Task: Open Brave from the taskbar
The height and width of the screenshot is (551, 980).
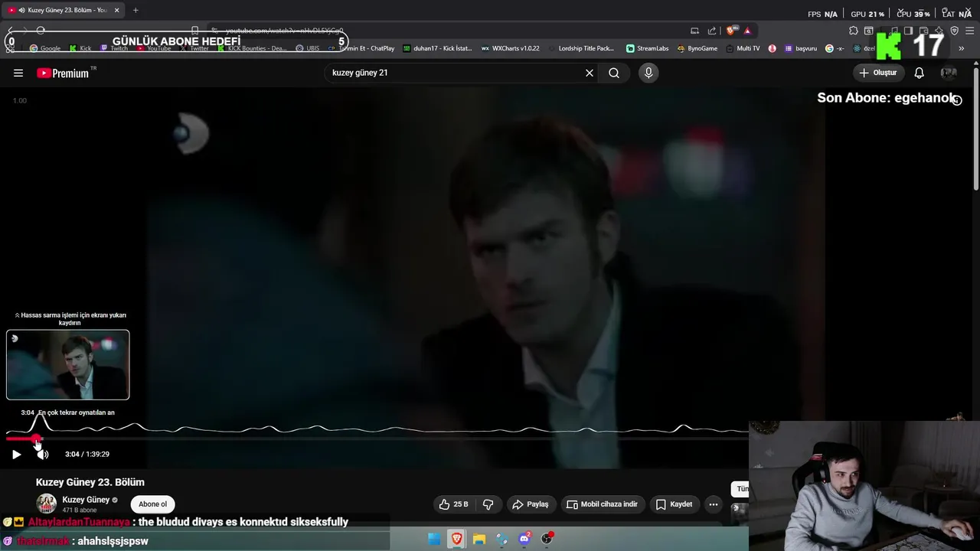Action: coord(456,539)
